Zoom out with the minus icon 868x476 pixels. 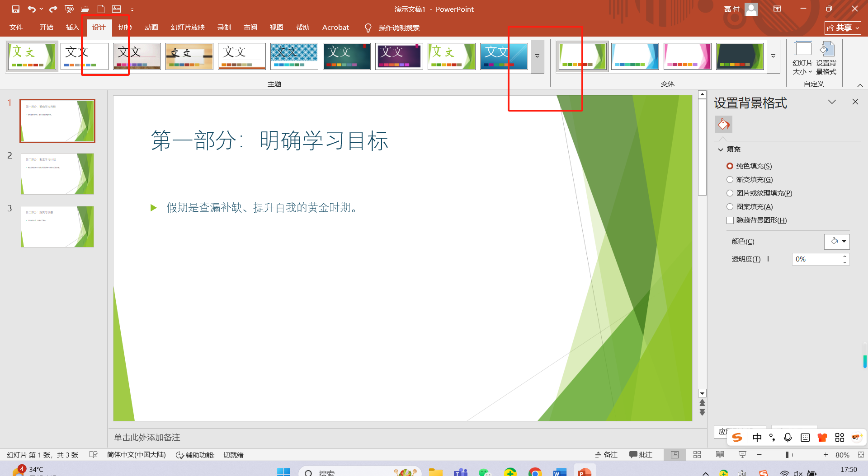click(x=759, y=455)
